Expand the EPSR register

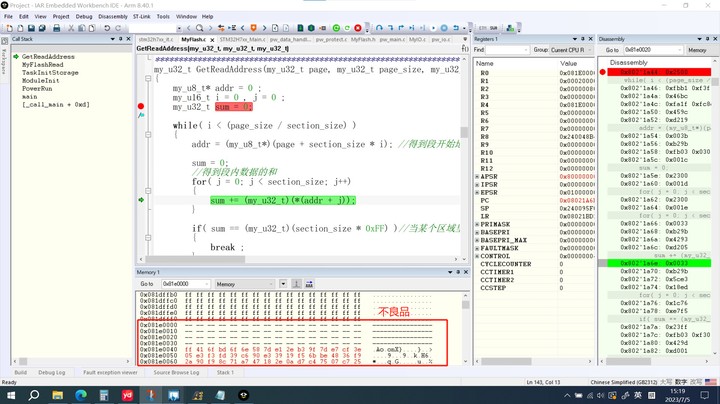(477, 192)
